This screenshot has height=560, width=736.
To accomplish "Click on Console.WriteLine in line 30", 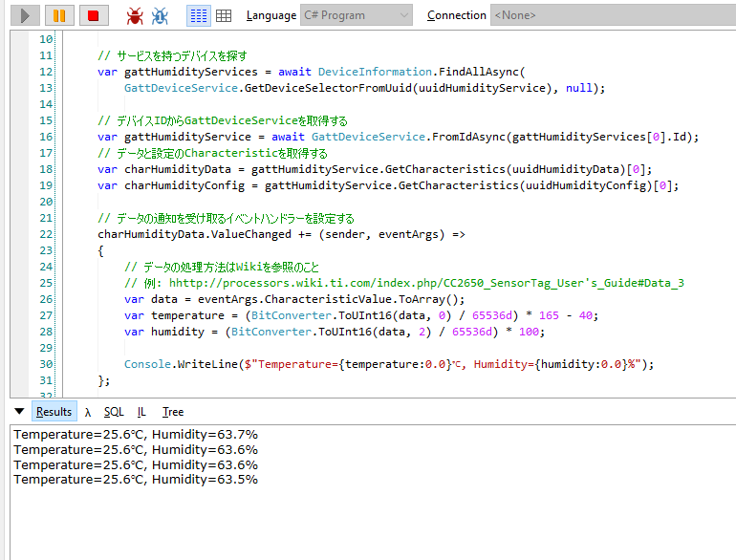I will tap(181, 364).
